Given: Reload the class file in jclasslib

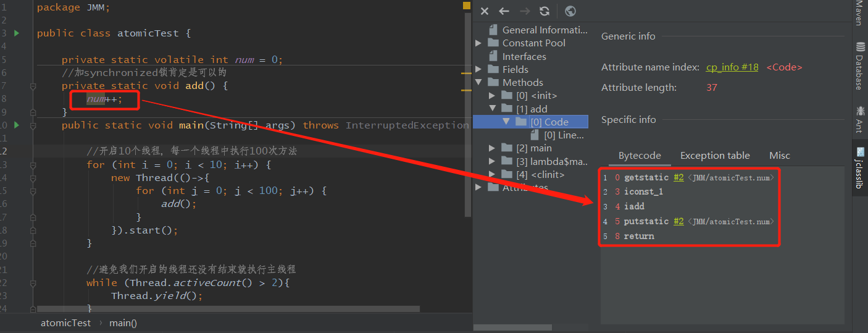Looking at the screenshot, I should 544,11.
